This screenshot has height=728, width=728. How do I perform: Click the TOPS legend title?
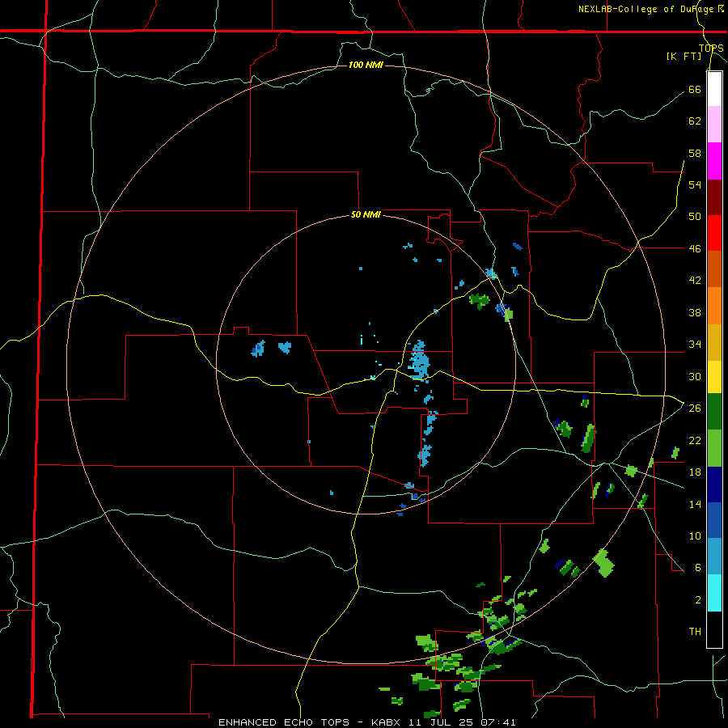click(x=711, y=48)
